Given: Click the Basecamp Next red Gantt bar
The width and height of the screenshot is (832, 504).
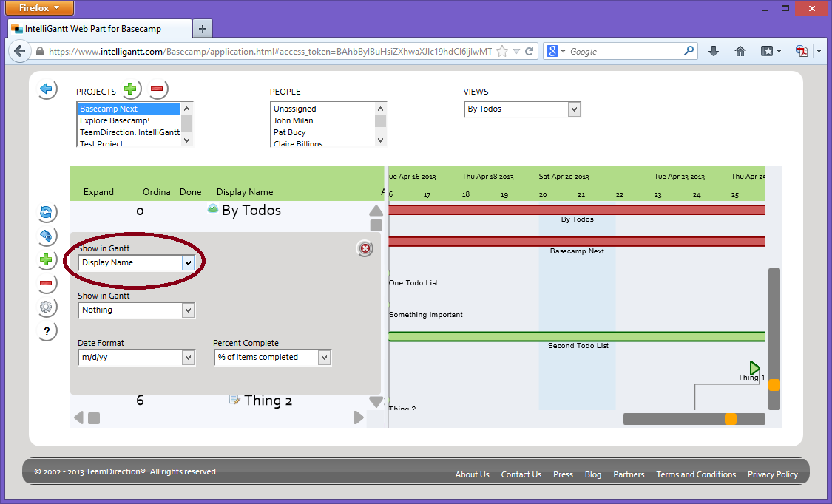Looking at the screenshot, I should pyautogui.click(x=576, y=242).
